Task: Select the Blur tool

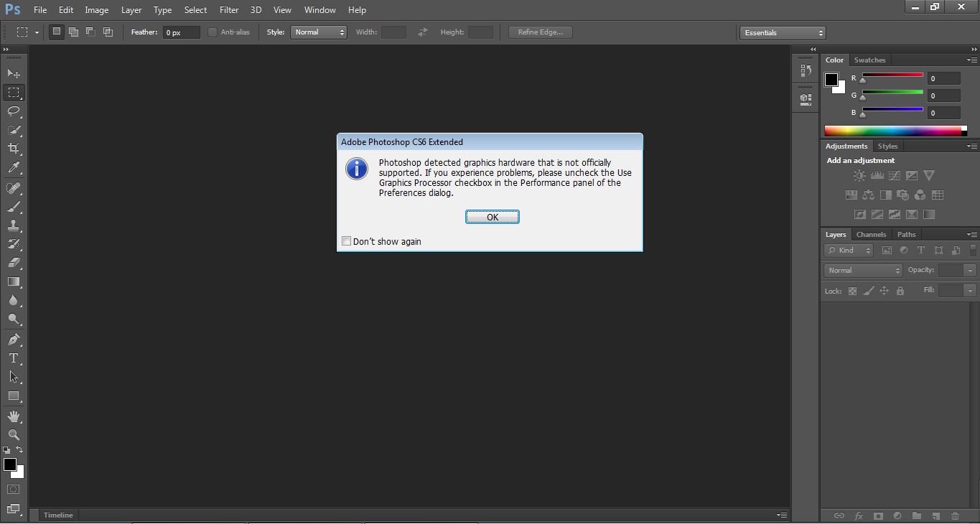Action: (14, 300)
